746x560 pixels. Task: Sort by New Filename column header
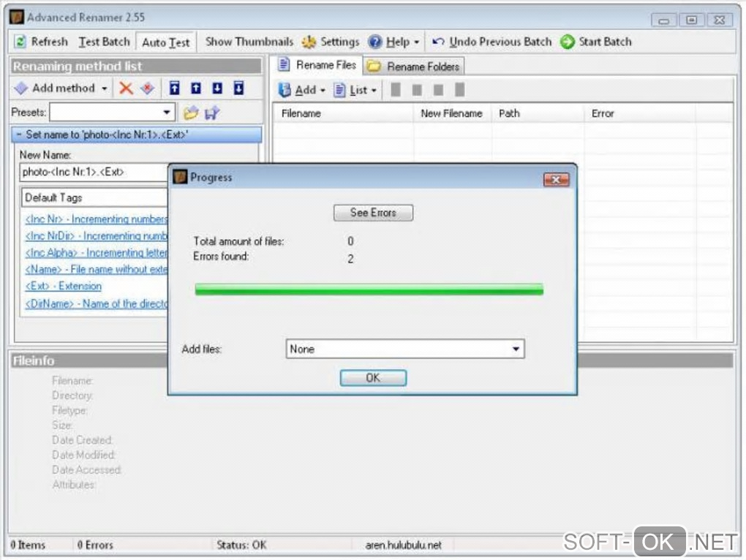(x=453, y=113)
